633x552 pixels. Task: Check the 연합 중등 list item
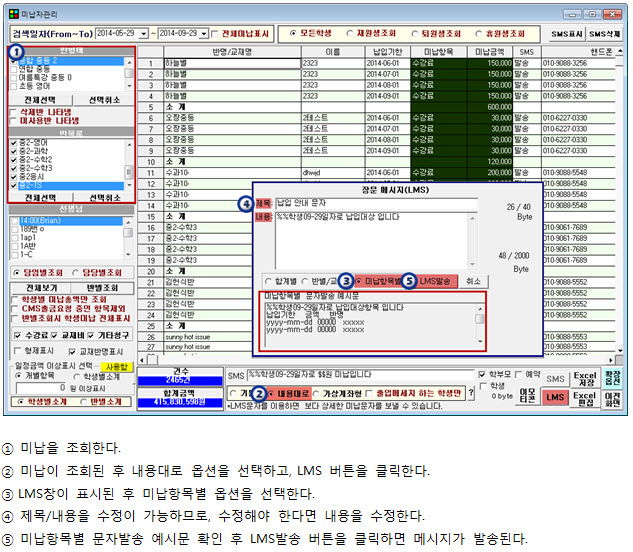tap(14, 69)
